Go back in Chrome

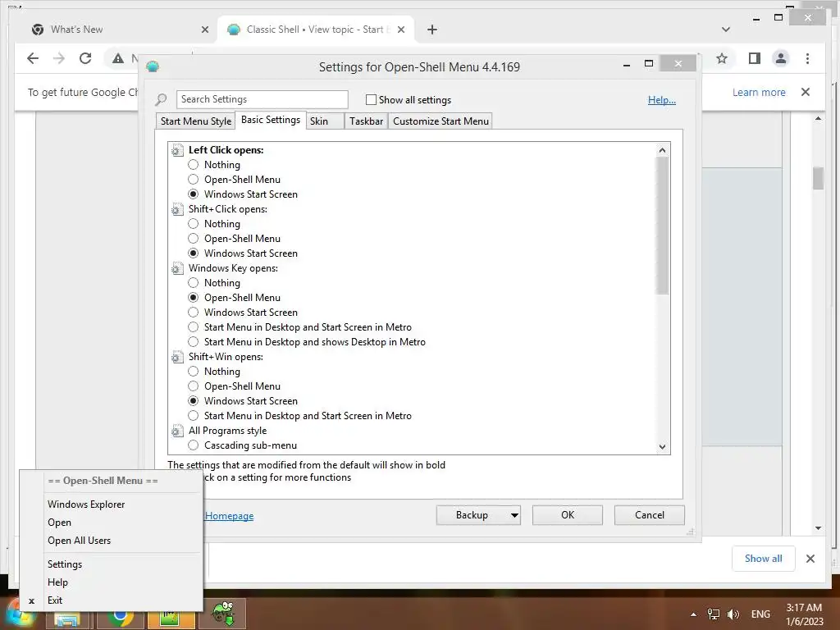[x=33, y=58]
